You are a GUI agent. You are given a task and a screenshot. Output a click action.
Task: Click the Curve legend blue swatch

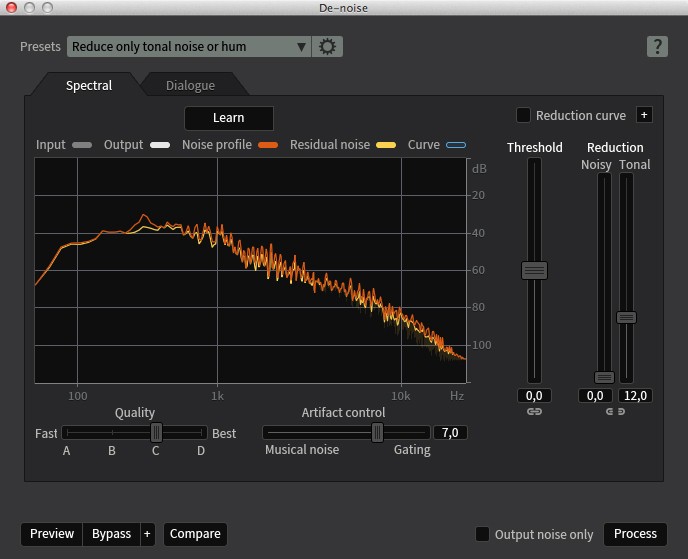(x=456, y=145)
